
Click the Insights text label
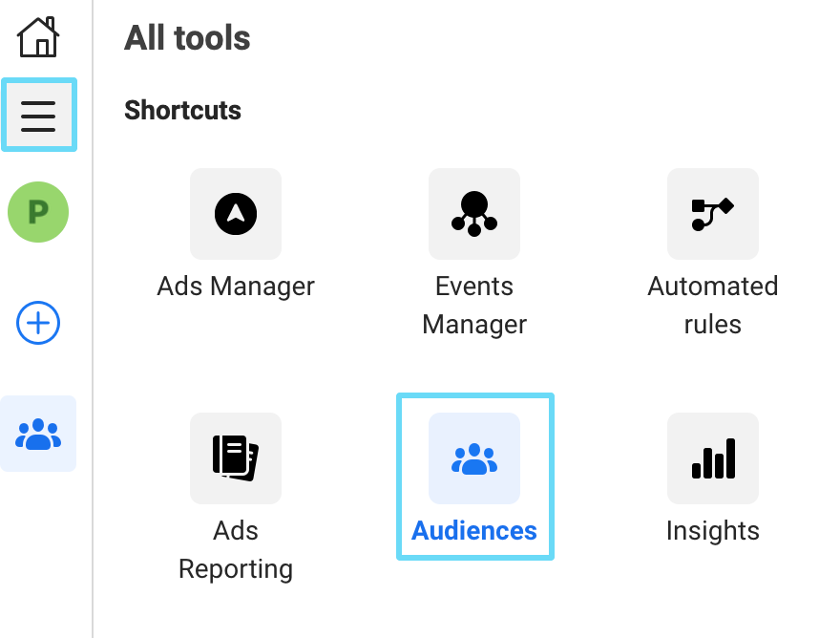tap(713, 530)
